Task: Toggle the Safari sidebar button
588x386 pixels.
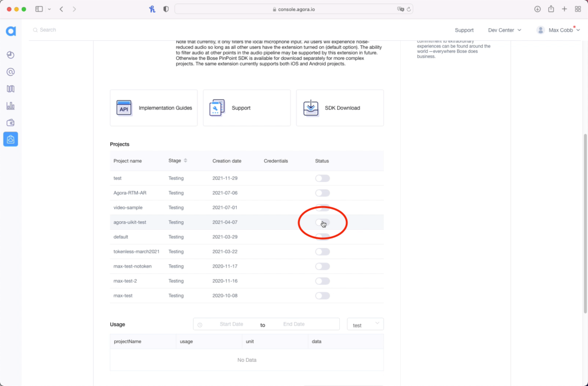Action: click(x=39, y=9)
